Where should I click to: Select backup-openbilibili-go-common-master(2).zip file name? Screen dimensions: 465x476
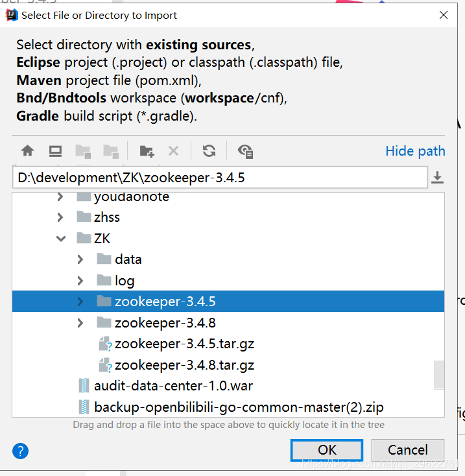(239, 407)
